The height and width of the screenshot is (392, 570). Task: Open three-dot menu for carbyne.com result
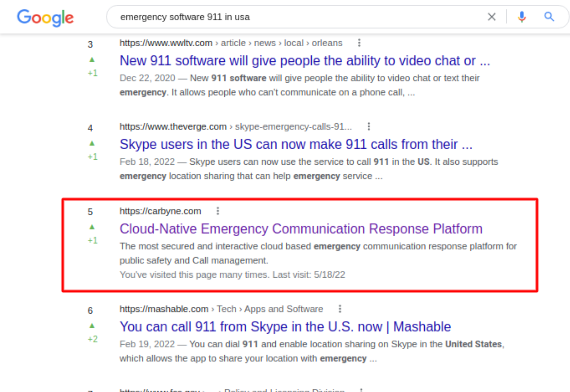[218, 211]
